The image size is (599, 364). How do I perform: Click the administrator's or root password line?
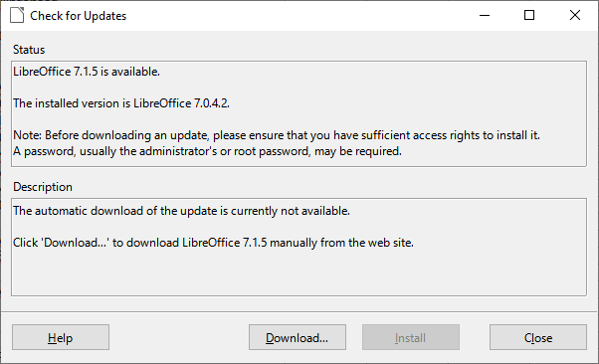[207, 151]
